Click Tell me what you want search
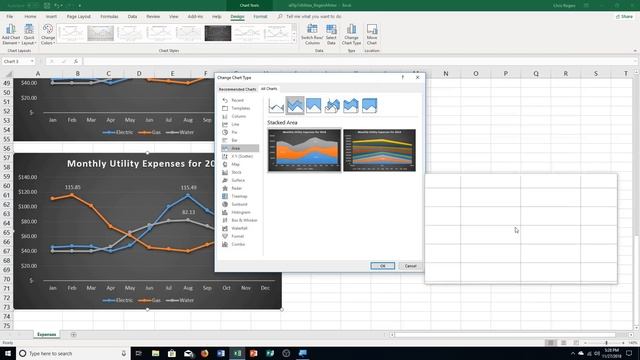 coord(313,16)
